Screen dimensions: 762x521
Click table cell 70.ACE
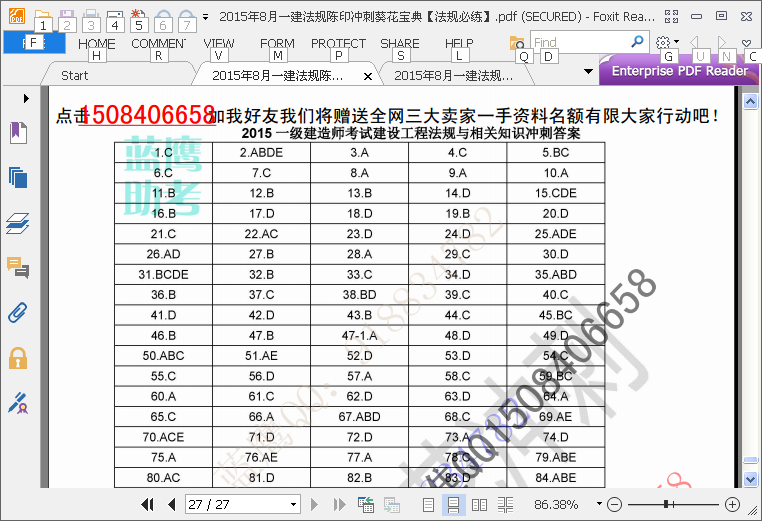[163, 437]
